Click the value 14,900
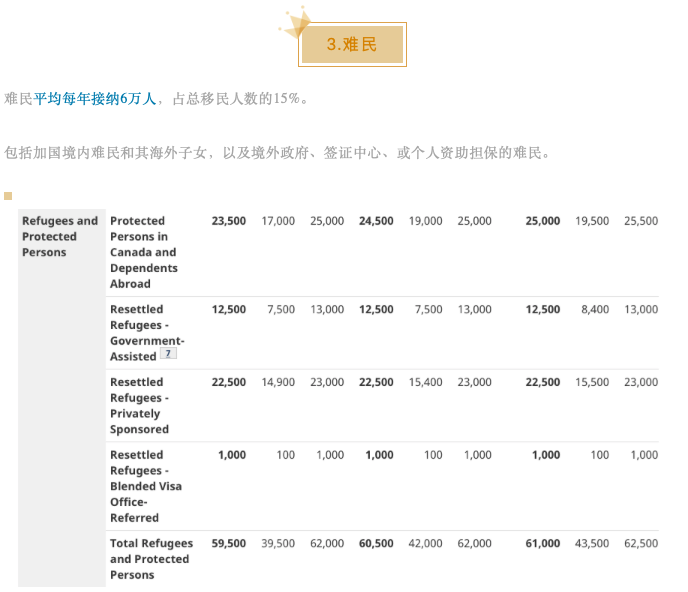The image size is (688, 592). click(278, 382)
